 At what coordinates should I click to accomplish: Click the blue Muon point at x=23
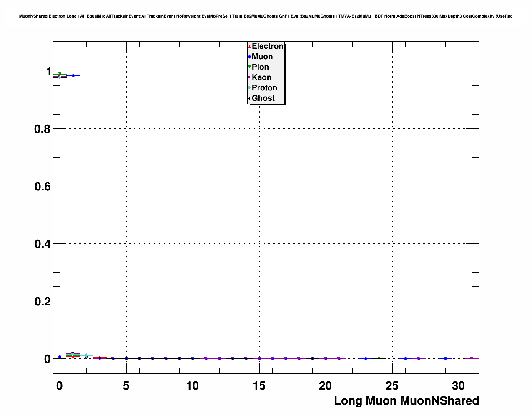click(x=366, y=358)
